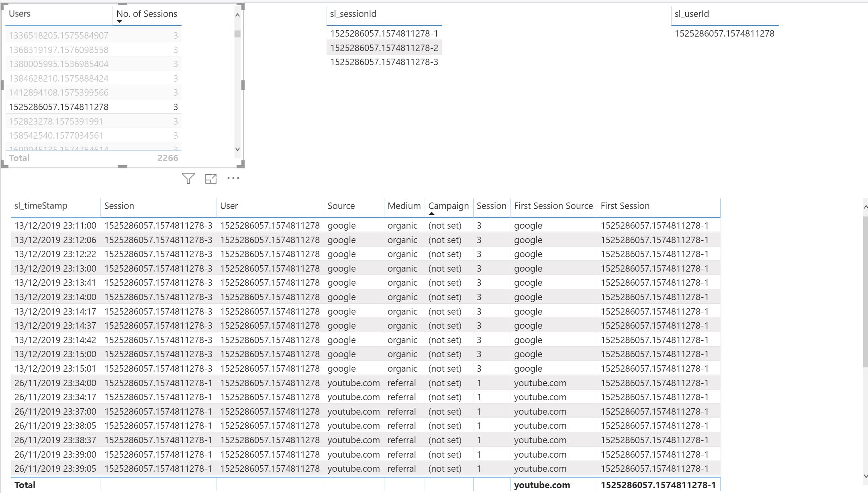Open the visual filter icon
Viewport: 868px width, 493px height.
point(188,178)
